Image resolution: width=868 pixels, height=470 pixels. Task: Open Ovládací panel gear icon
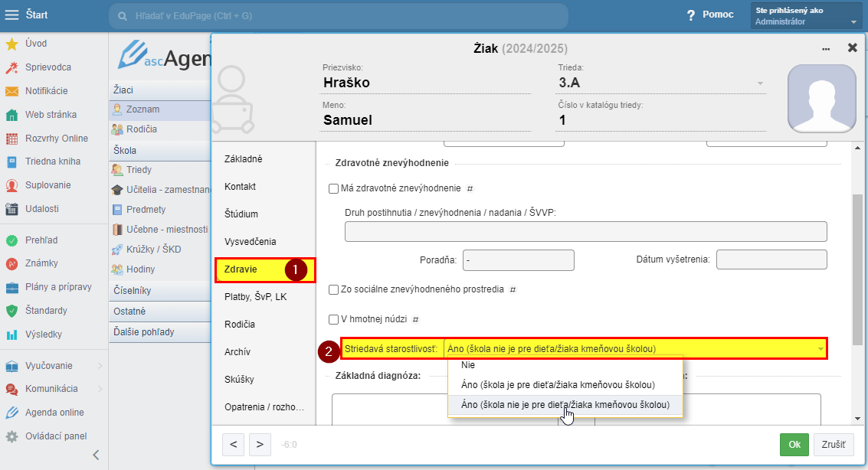pos(11,437)
